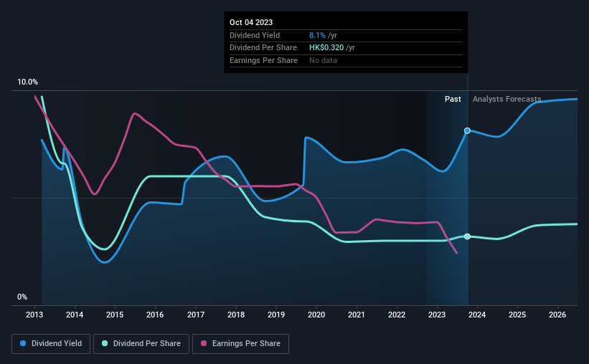Click the 2016 x-axis label
Viewport: 589px width, 364px height.
[x=155, y=315]
